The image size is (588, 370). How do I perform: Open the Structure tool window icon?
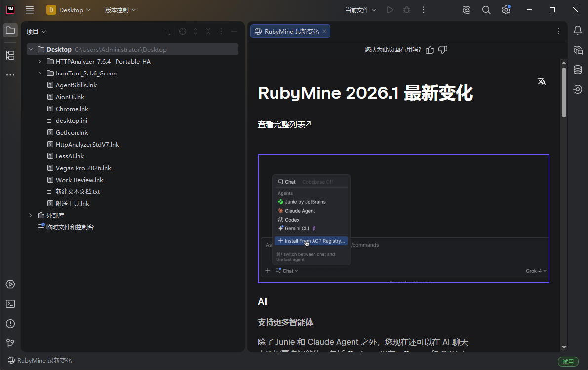[10, 55]
